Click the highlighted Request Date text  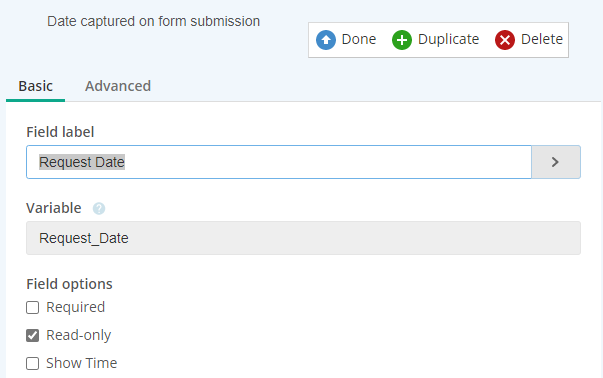(x=82, y=162)
